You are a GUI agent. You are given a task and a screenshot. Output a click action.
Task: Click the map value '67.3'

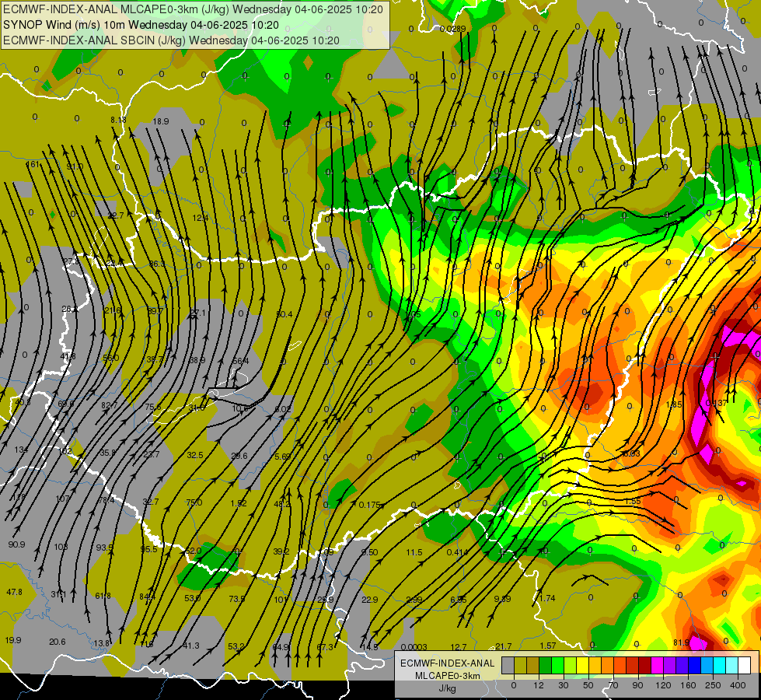pos(325,647)
